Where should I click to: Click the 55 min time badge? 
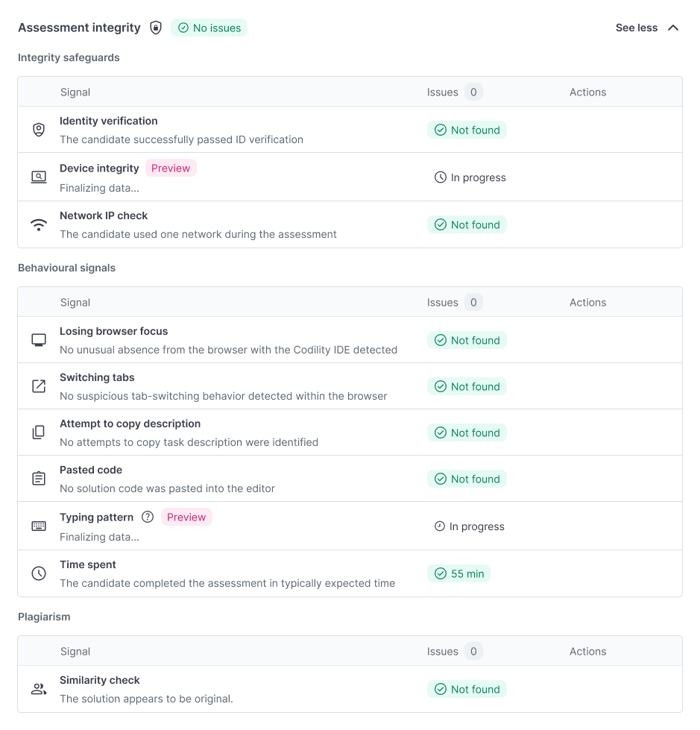point(459,573)
